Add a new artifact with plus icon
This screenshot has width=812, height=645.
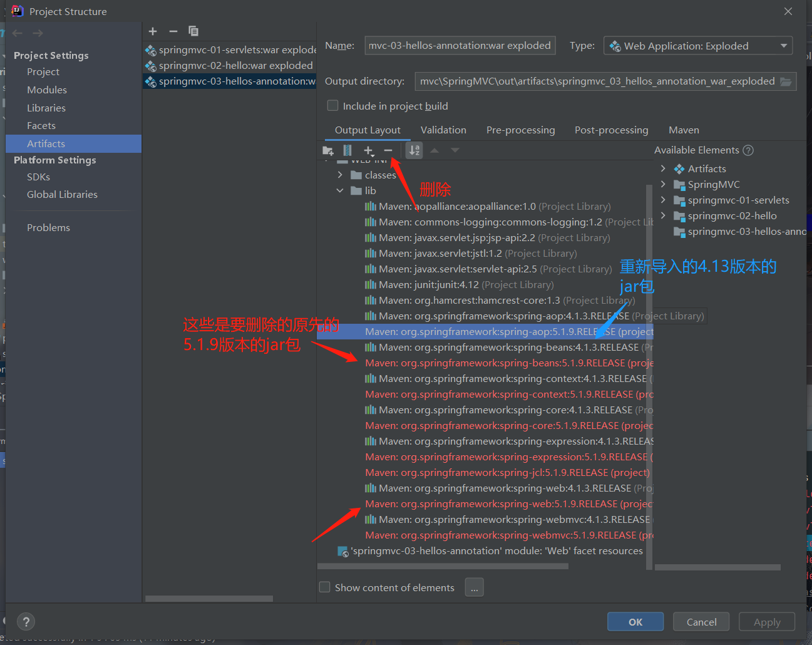153,31
